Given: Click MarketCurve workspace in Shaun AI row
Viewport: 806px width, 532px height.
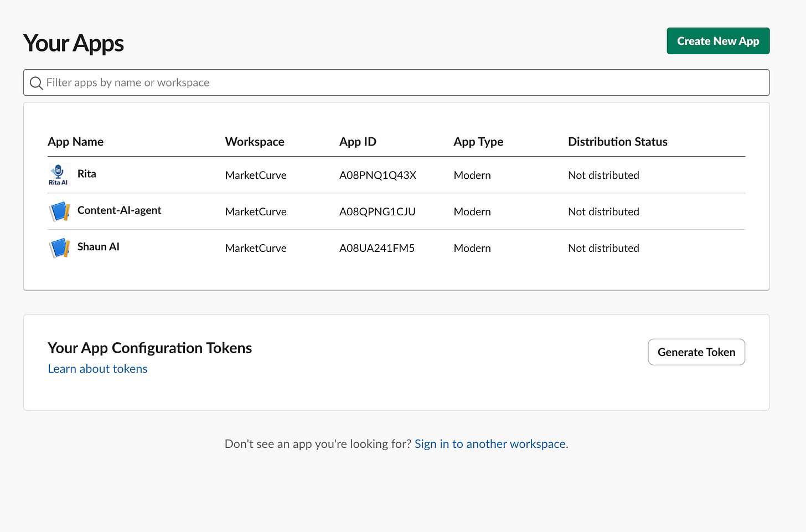Looking at the screenshot, I should coord(256,248).
